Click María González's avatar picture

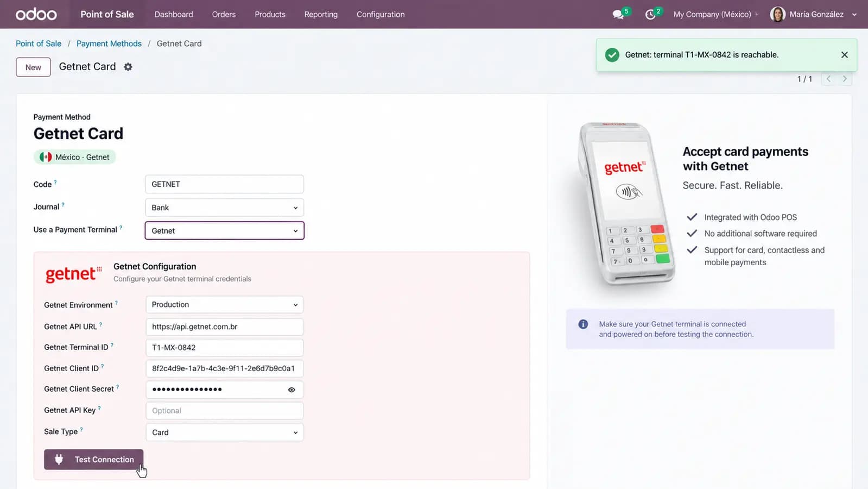[x=777, y=14]
